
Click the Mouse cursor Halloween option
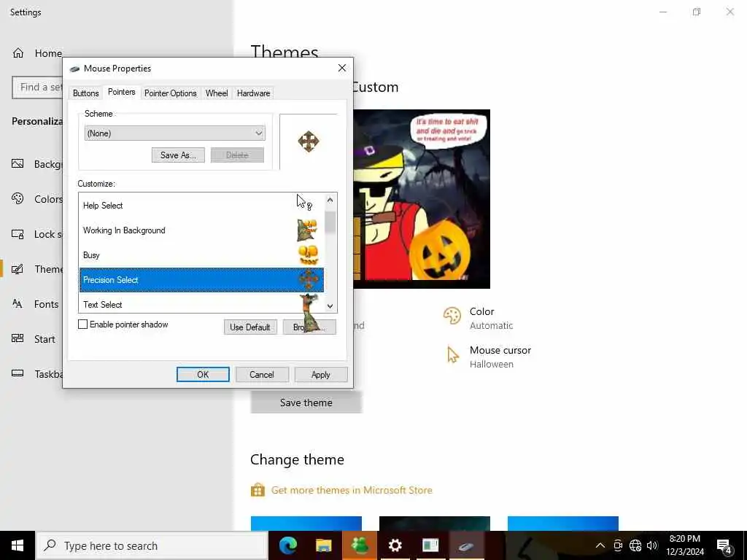pyautogui.click(x=489, y=357)
